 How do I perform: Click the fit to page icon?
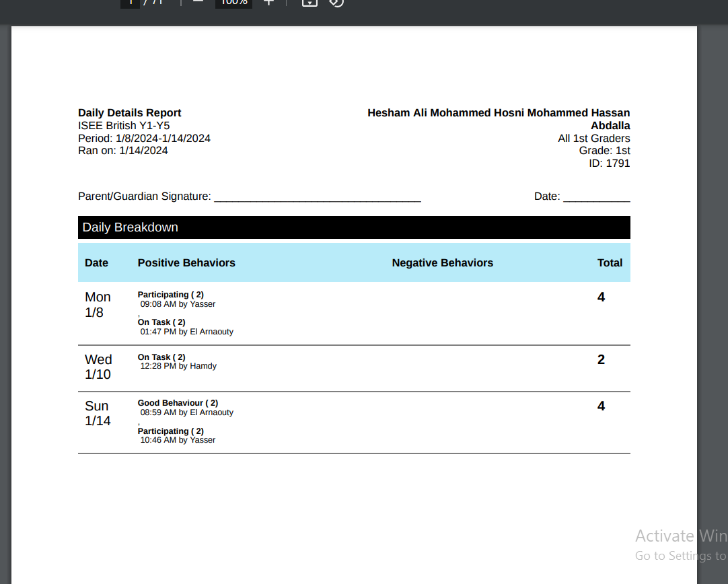(x=310, y=2)
